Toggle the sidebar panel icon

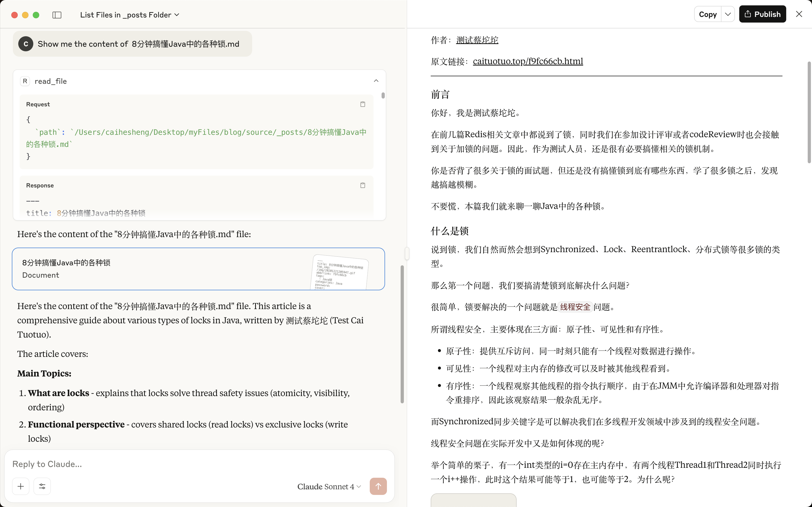pos(57,15)
